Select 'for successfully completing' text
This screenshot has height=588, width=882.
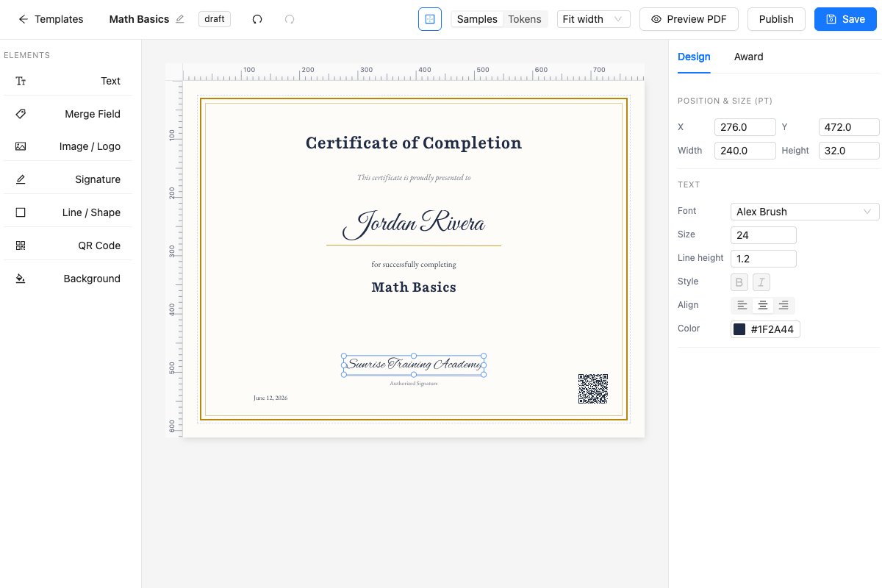pyautogui.click(x=414, y=264)
